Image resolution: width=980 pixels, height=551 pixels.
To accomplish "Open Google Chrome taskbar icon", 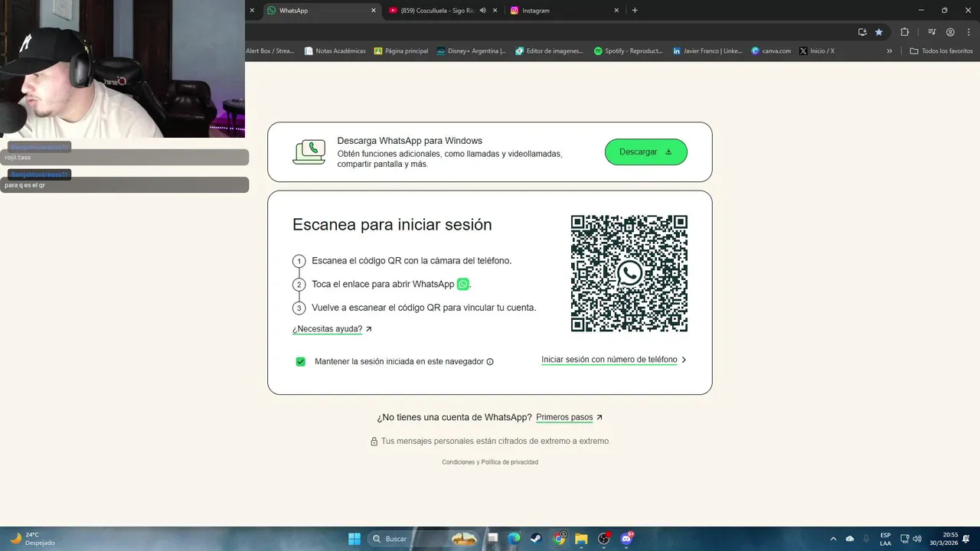I will click(560, 539).
